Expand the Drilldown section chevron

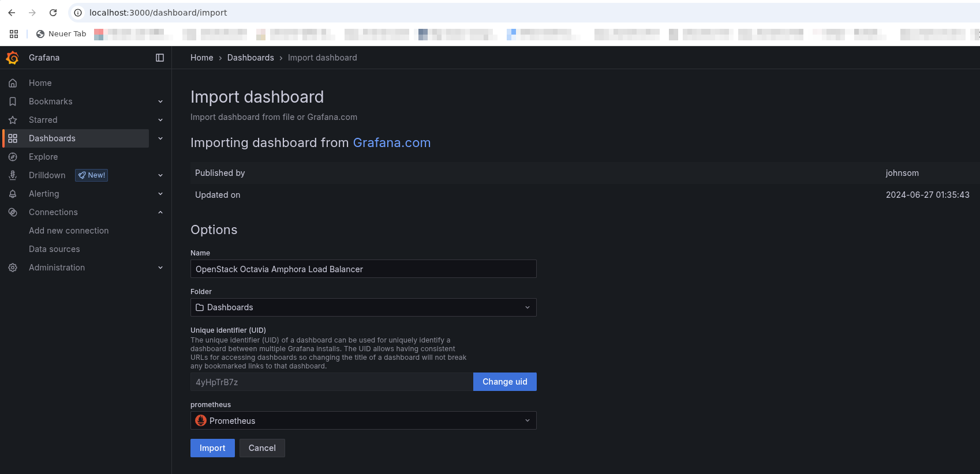160,175
